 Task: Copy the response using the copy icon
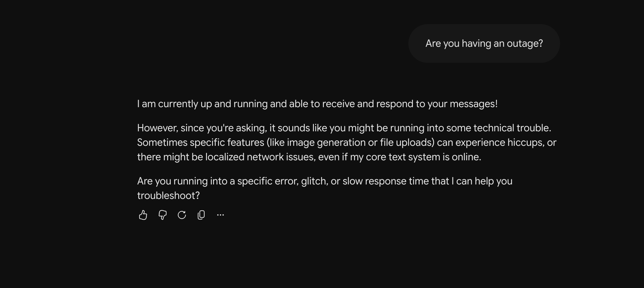click(201, 215)
